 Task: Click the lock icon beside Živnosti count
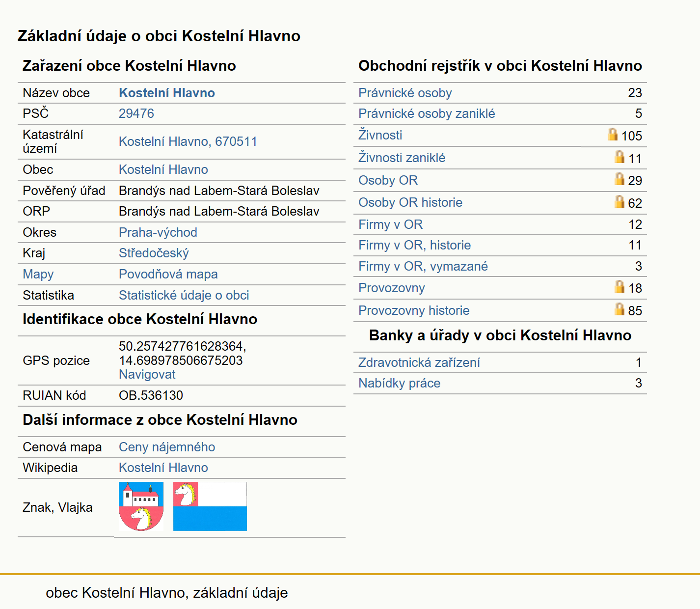click(x=612, y=134)
